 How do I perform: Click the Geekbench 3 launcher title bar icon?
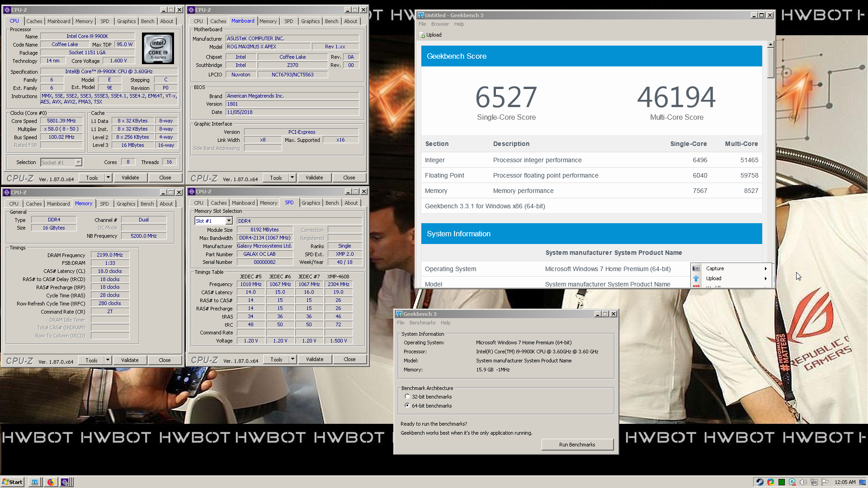399,314
